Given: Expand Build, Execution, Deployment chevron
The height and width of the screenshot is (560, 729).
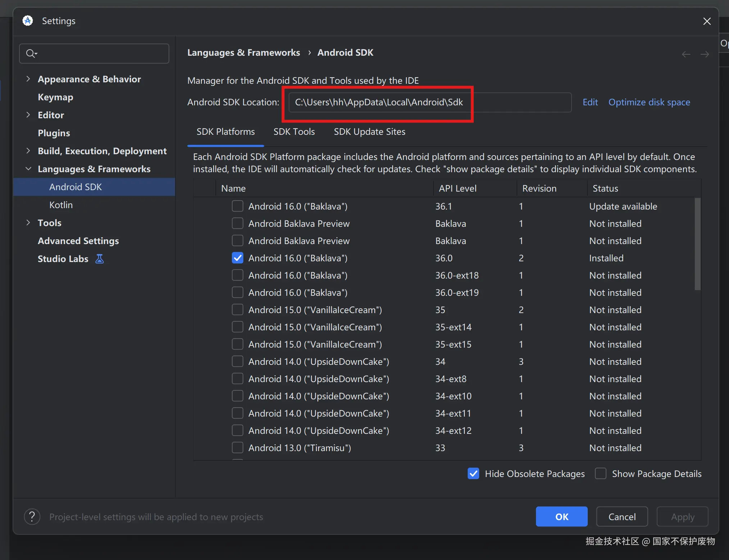Looking at the screenshot, I should pos(28,151).
